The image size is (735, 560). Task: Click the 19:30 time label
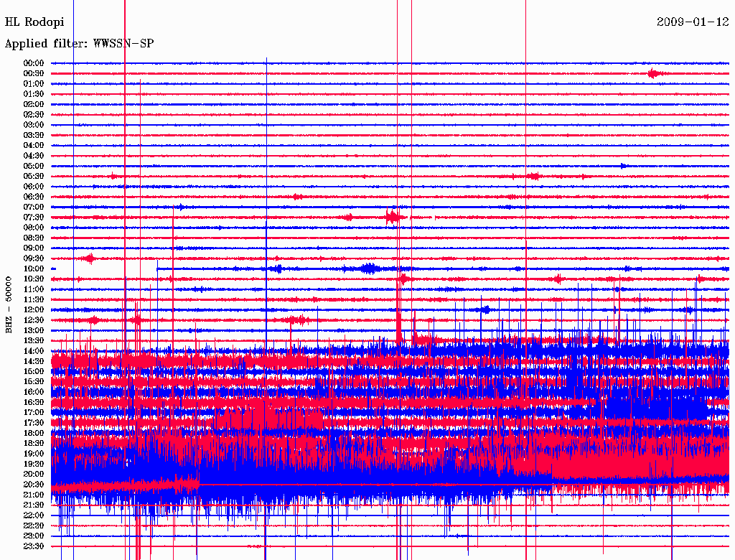click(34, 464)
